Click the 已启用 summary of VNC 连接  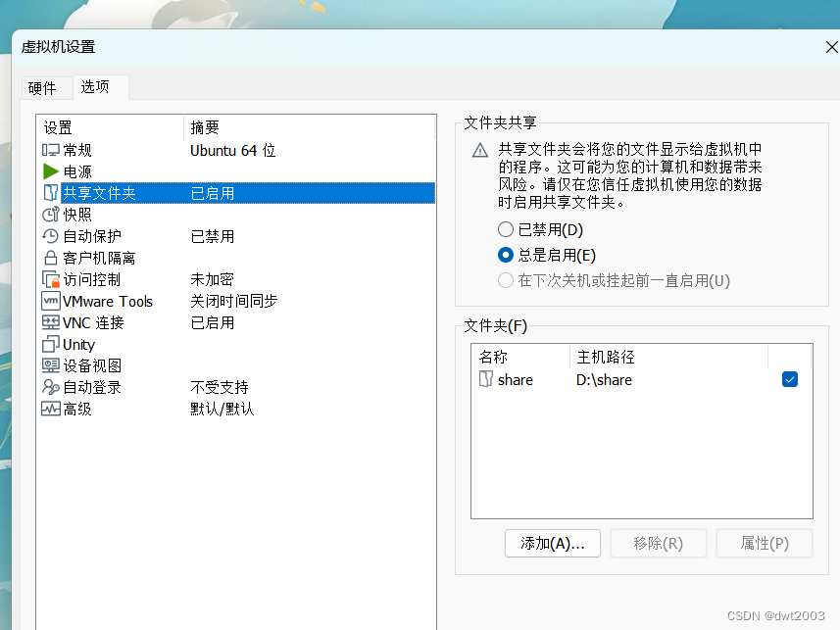pyautogui.click(x=212, y=322)
